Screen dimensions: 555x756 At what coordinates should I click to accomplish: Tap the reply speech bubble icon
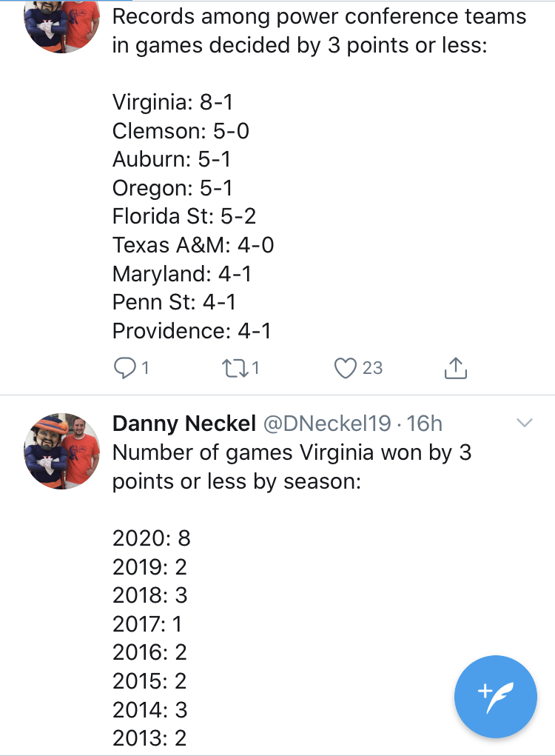click(x=124, y=368)
